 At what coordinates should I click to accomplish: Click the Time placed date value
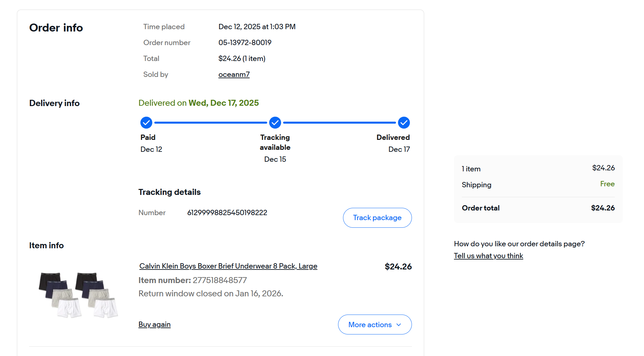pyautogui.click(x=257, y=27)
